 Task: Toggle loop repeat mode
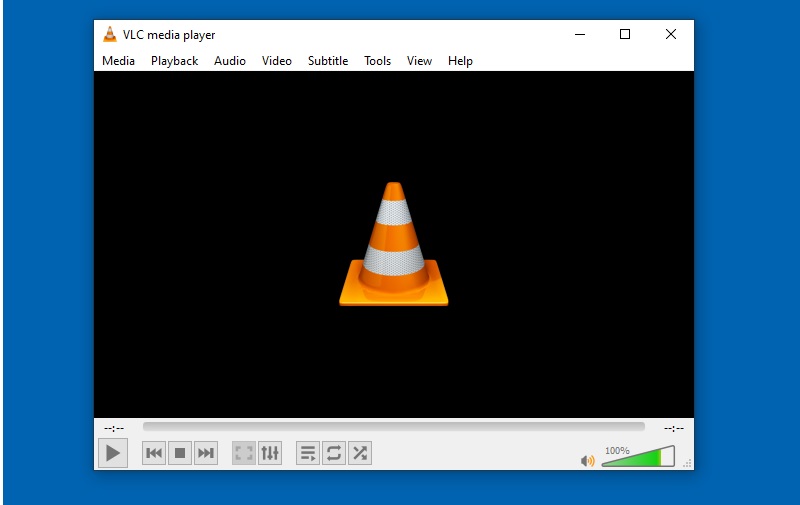334,453
